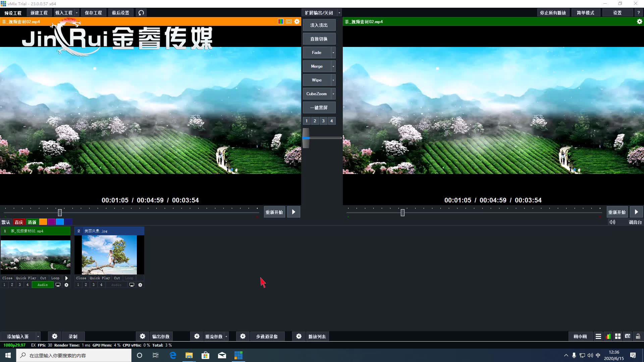The width and height of the screenshot is (644, 362).
Task: Enable overlay channel 3 button
Action: [x=323, y=121]
